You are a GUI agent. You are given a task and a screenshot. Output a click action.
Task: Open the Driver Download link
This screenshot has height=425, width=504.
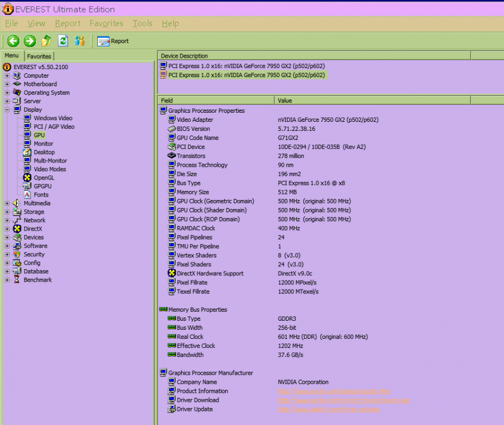pos(343,400)
